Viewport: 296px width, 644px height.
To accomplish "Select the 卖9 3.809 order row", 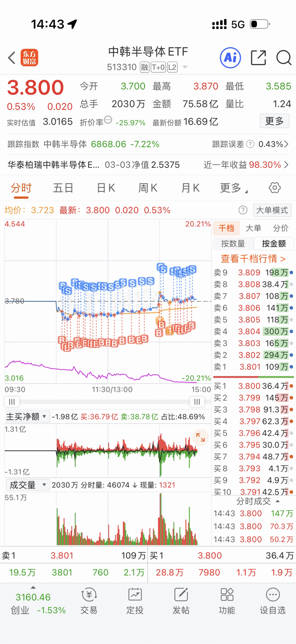I will (x=254, y=273).
